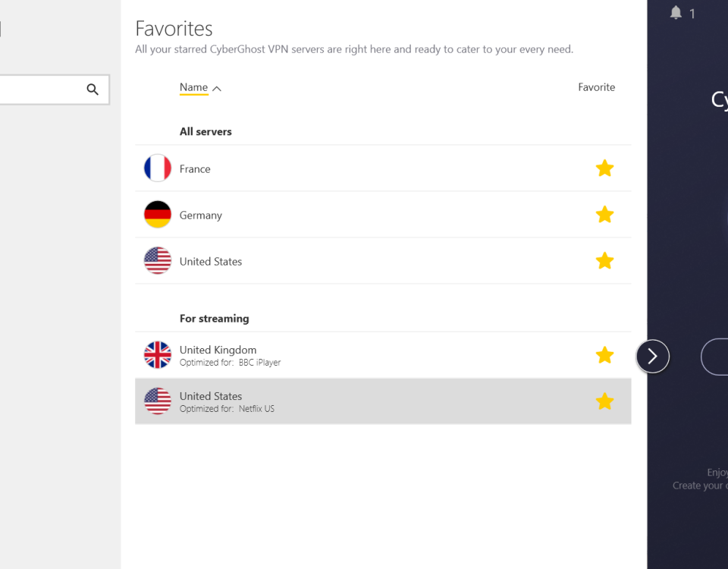728x569 pixels.
Task: Select the Name column header
Action: (192, 86)
